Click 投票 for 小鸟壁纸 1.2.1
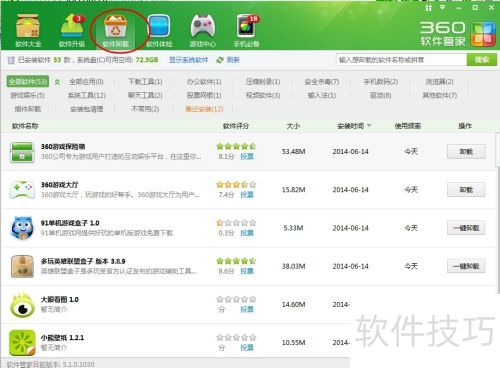 point(247,348)
